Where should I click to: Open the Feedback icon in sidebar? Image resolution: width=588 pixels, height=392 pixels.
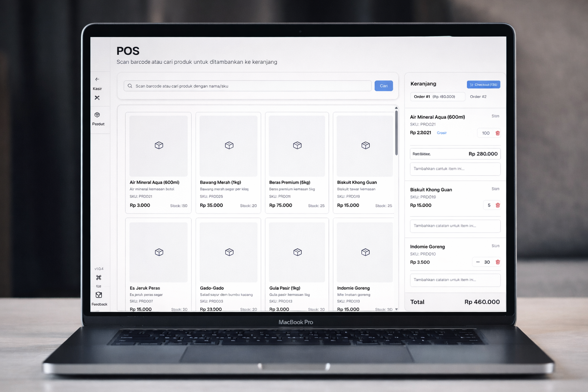[99, 295]
